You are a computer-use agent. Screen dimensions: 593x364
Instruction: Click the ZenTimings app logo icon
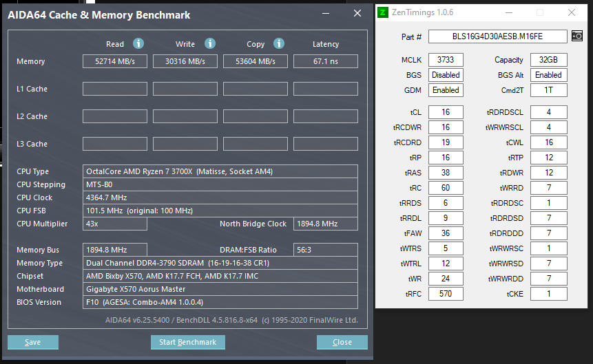(383, 12)
